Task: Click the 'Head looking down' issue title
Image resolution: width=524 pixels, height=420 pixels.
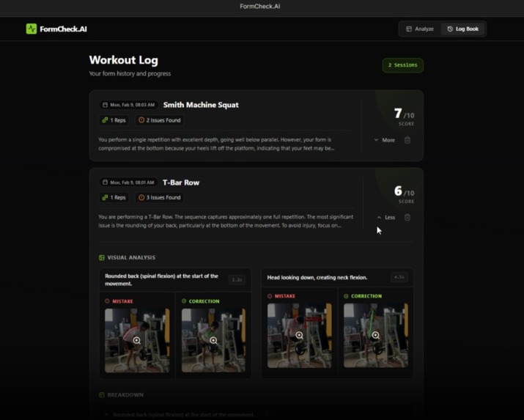Action: [317, 277]
